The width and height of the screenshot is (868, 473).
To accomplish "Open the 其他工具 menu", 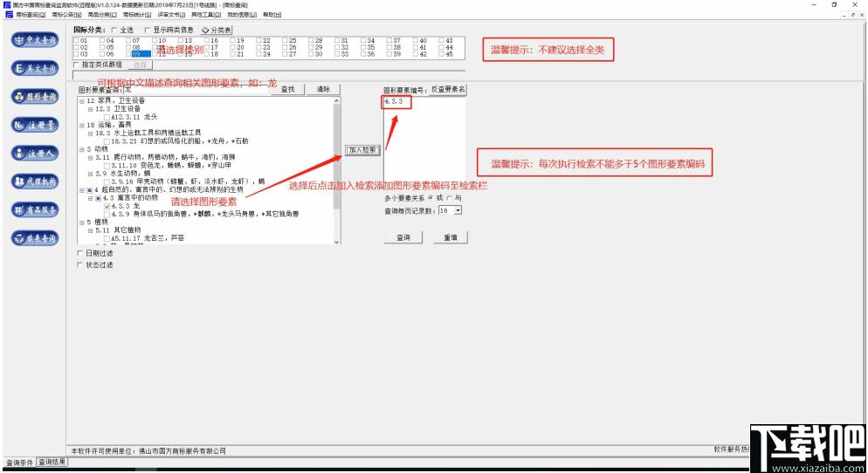I will (206, 14).
